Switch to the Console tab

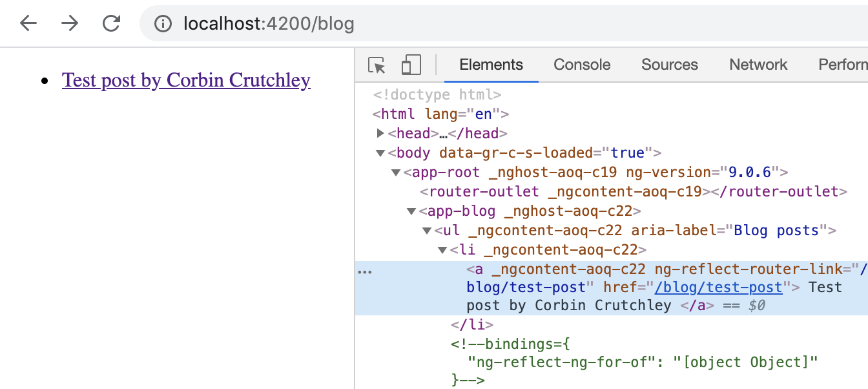tap(581, 65)
